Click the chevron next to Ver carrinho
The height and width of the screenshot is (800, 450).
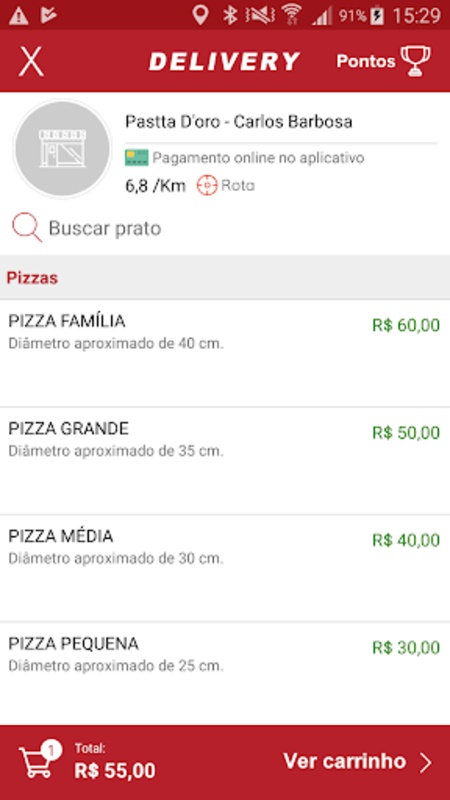click(426, 762)
